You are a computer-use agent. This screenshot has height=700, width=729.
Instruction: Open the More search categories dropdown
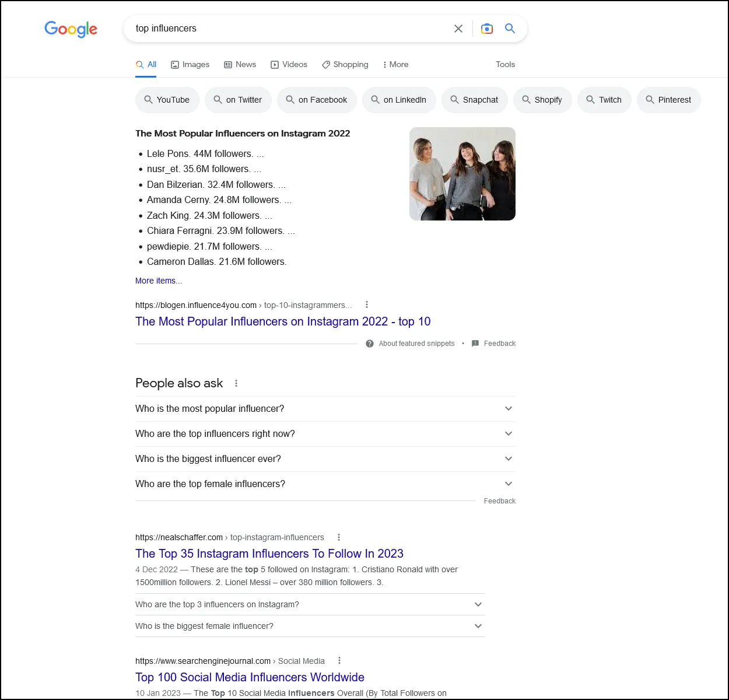395,65
